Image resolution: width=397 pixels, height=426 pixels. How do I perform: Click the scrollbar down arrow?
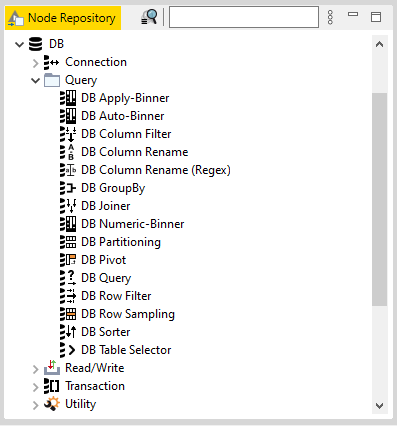point(379,406)
